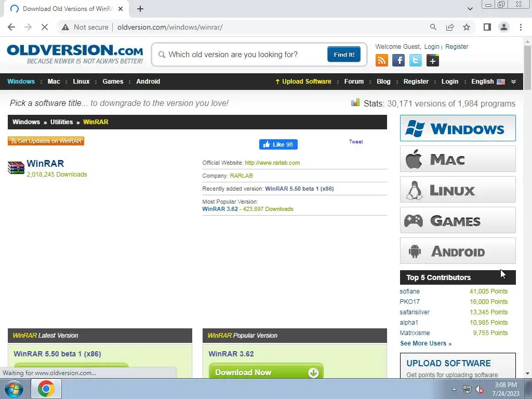The height and width of the screenshot is (399, 532).
Task: Select Windows in the navigation bar
Action: coord(21,82)
